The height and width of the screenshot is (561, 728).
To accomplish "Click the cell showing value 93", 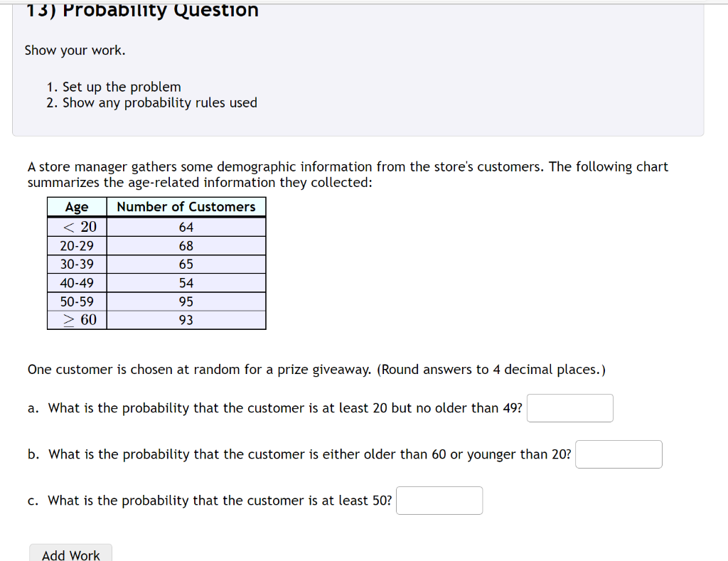I will click(186, 319).
